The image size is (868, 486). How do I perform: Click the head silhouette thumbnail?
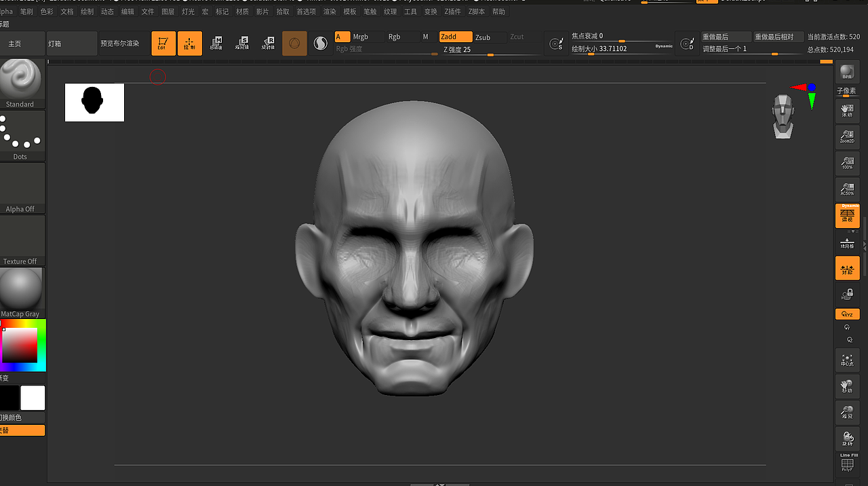pos(94,102)
